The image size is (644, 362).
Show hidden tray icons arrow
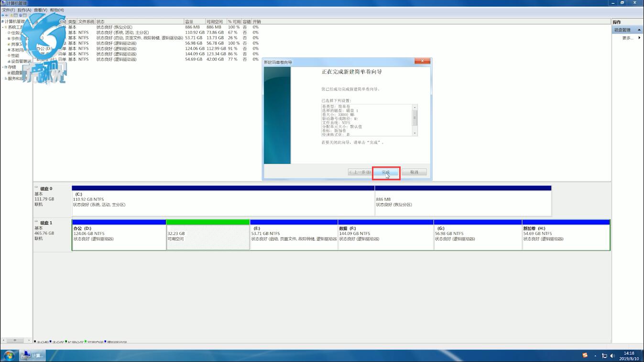595,356
